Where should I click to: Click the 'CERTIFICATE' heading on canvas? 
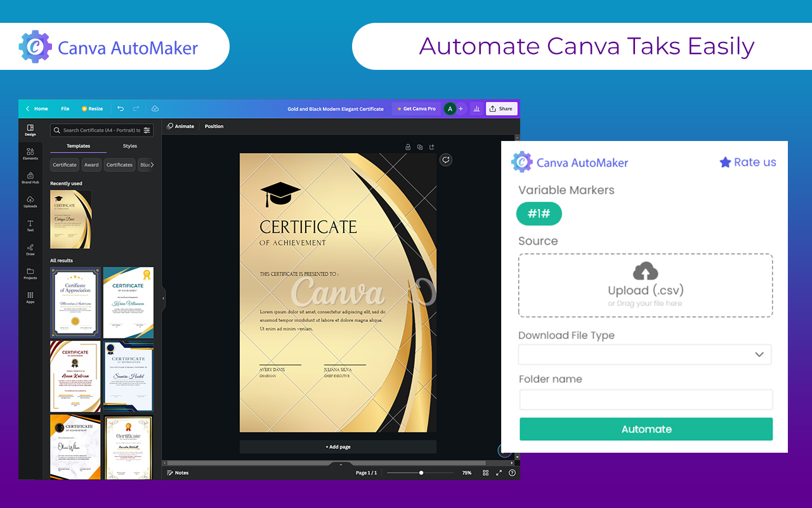pyautogui.click(x=308, y=227)
